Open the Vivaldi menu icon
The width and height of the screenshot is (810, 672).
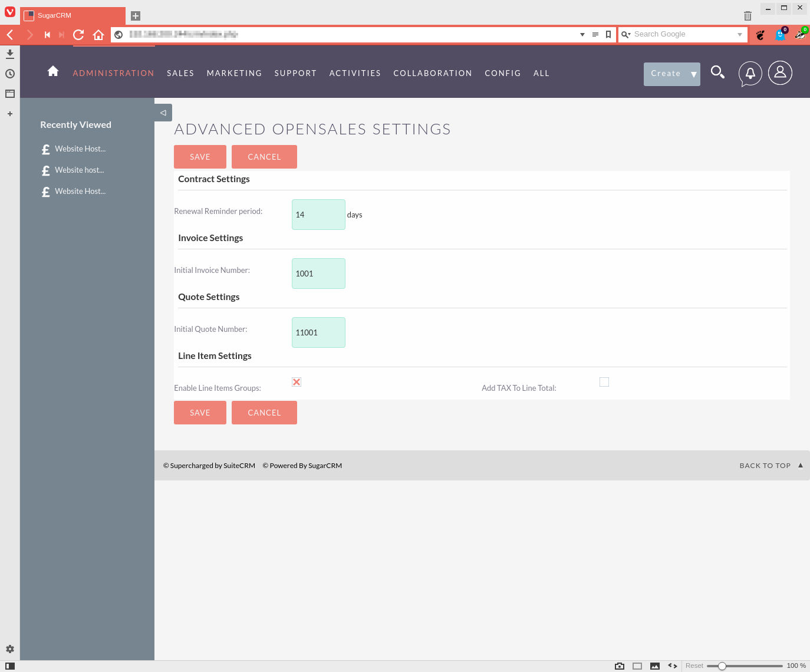tap(10, 12)
